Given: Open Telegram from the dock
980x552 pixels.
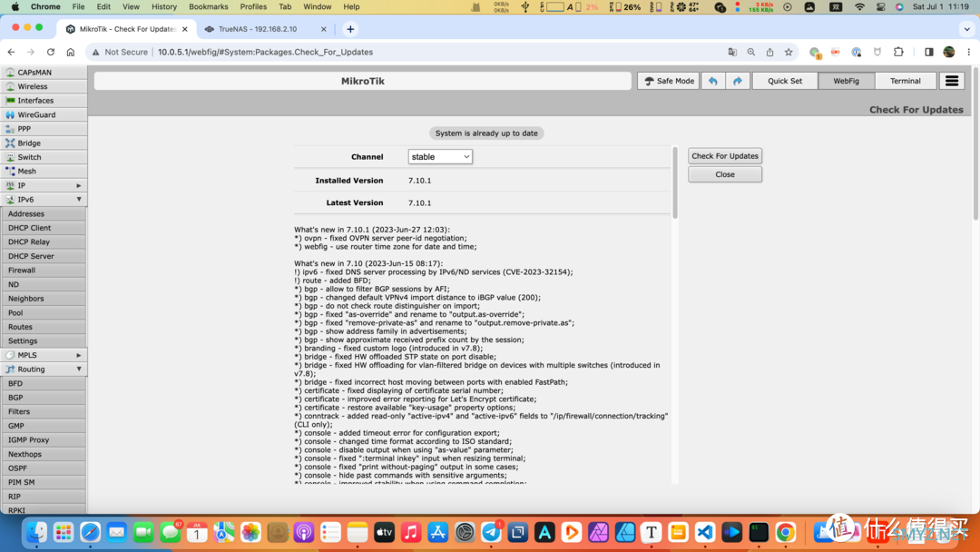Looking at the screenshot, I should coord(491,532).
